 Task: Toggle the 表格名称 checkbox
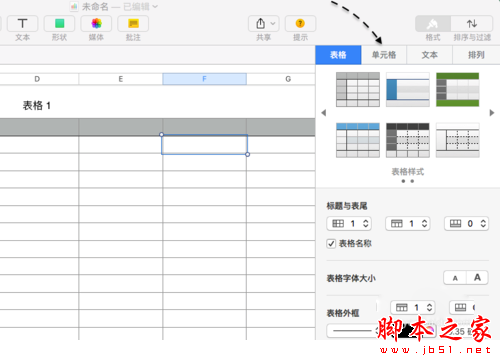(331, 244)
